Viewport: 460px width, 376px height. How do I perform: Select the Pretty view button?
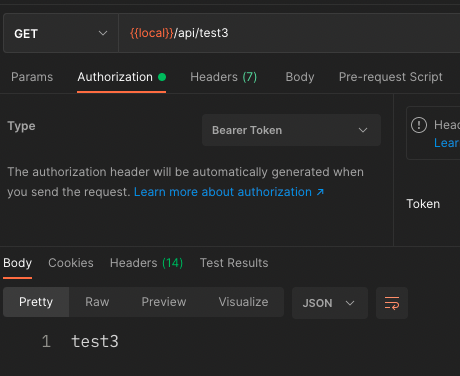(36, 302)
